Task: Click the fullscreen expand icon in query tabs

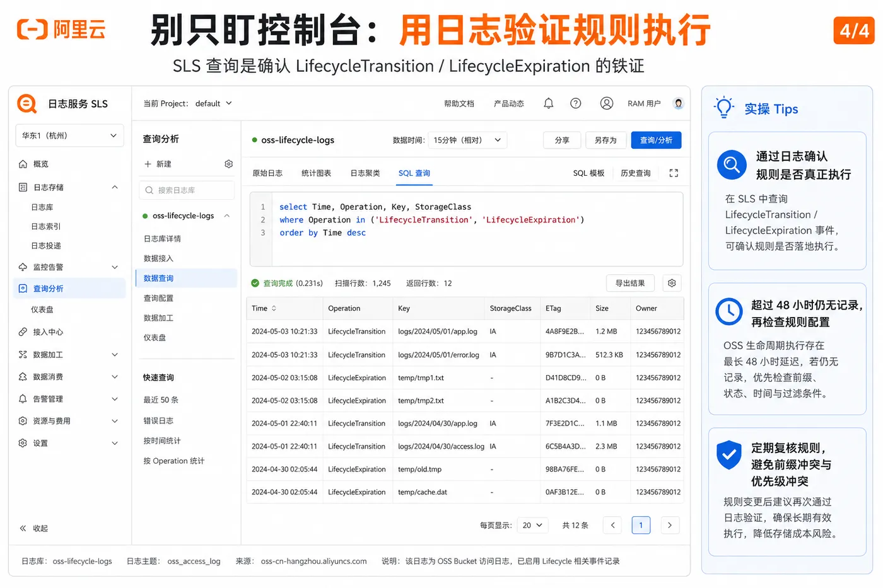Action: click(674, 173)
